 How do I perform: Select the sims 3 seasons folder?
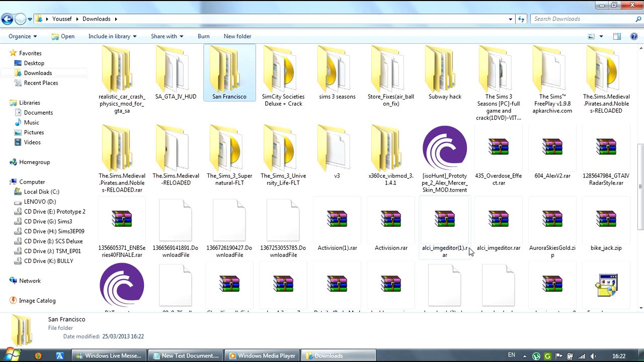[x=337, y=73]
